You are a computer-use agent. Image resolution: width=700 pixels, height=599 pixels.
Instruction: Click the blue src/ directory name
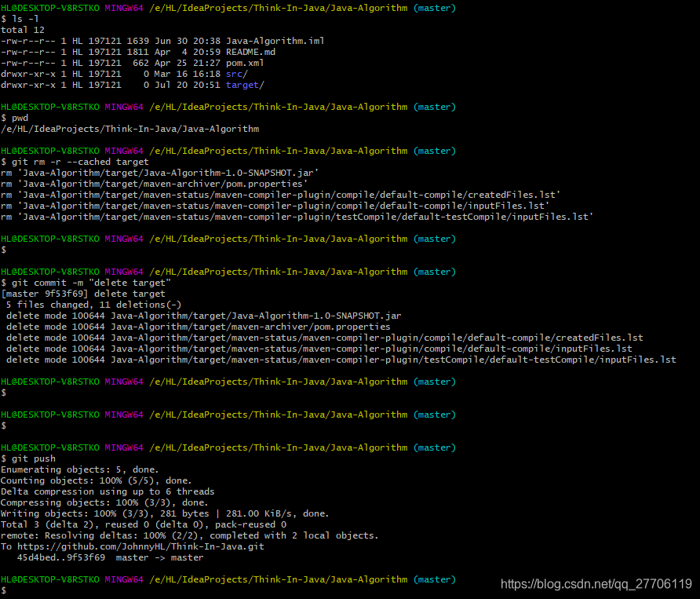point(233,74)
